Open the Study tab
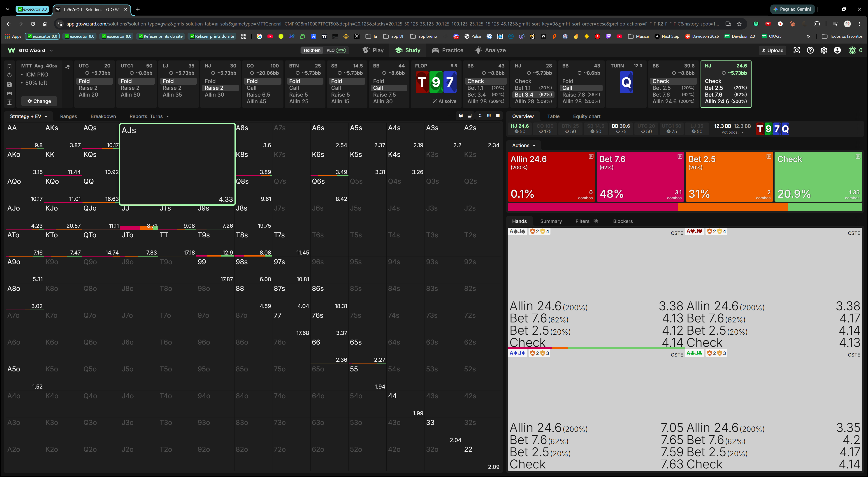 pos(408,50)
